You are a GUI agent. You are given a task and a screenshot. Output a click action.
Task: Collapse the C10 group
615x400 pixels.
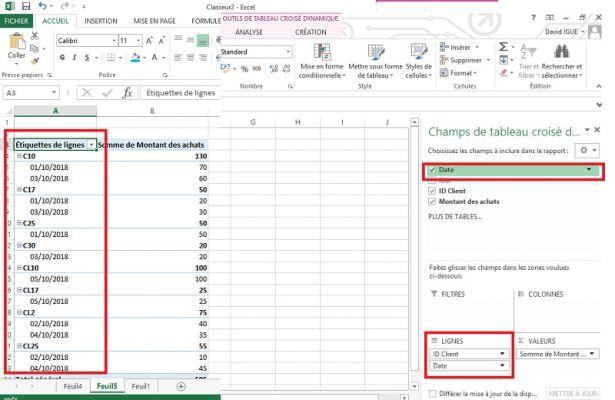tap(19, 156)
